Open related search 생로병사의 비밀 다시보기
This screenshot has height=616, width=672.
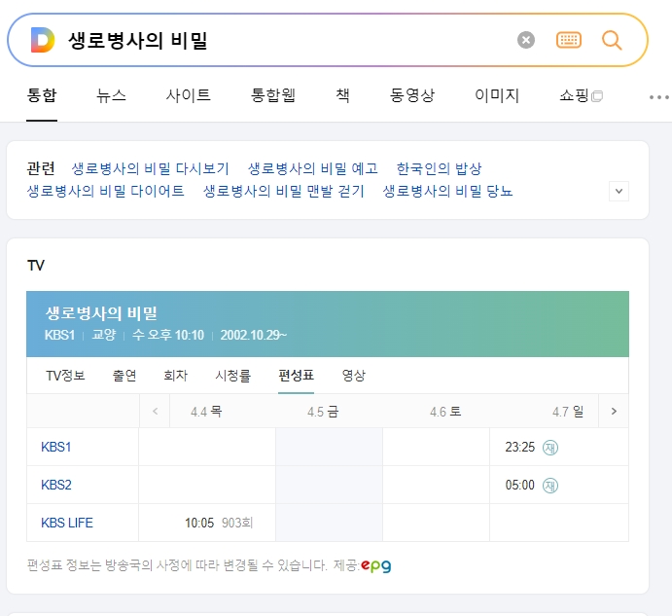150,168
